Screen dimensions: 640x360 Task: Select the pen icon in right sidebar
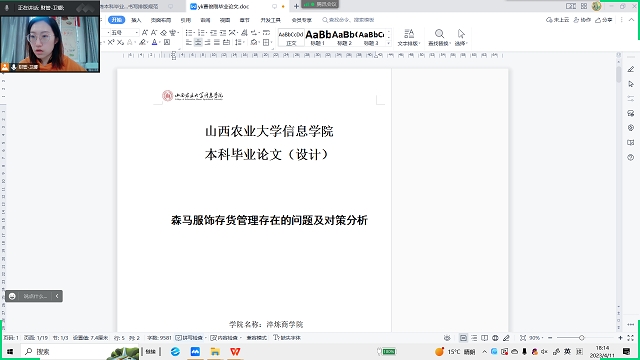pyautogui.click(x=631, y=69)
